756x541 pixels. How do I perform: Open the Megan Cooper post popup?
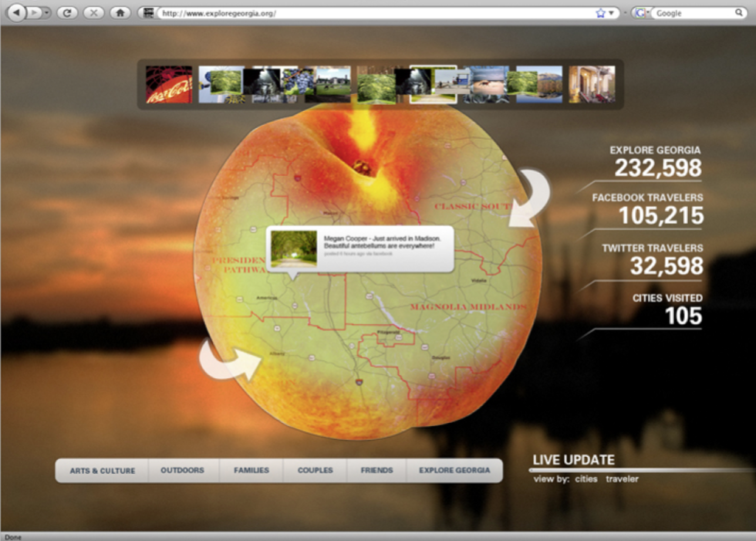point(359,249)
